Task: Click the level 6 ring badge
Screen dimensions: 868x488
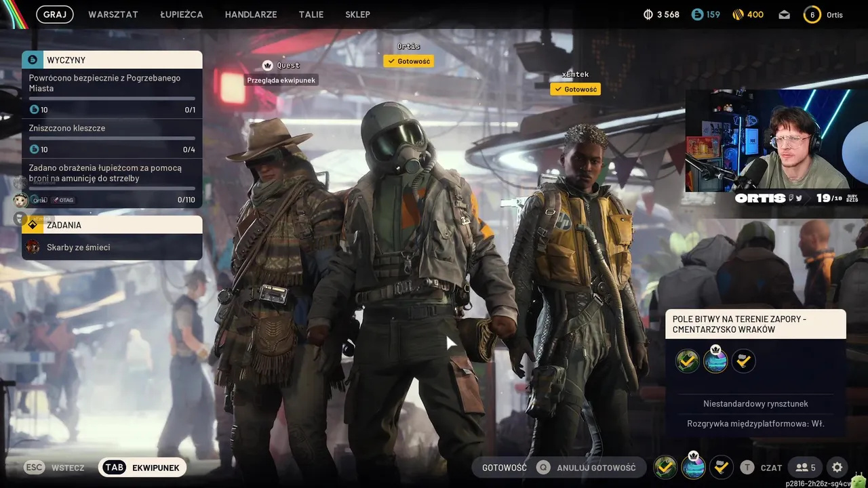Action: pos(812,14)
